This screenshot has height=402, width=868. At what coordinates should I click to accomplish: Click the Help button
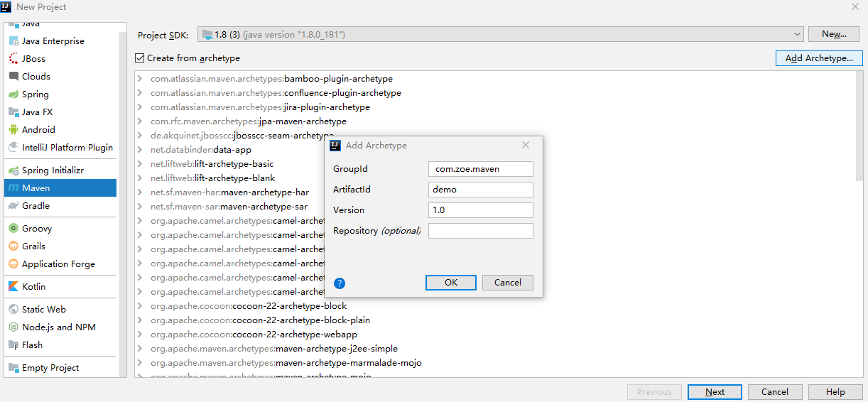835,392
